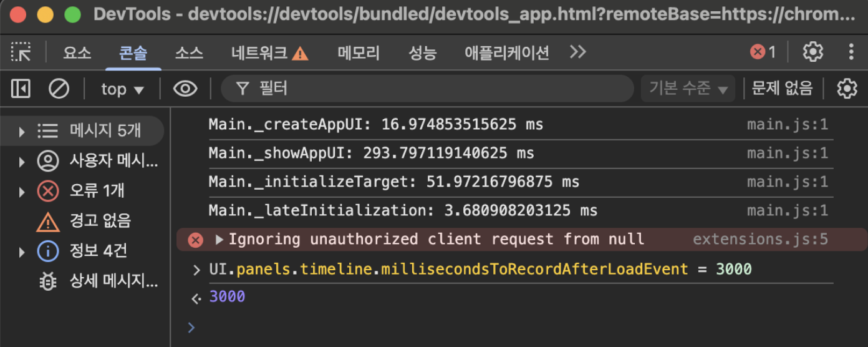The width and height of the screenshot is (868, 347).
Task: Create a live expression with the eye icon
Action: (x=185, y=89)
